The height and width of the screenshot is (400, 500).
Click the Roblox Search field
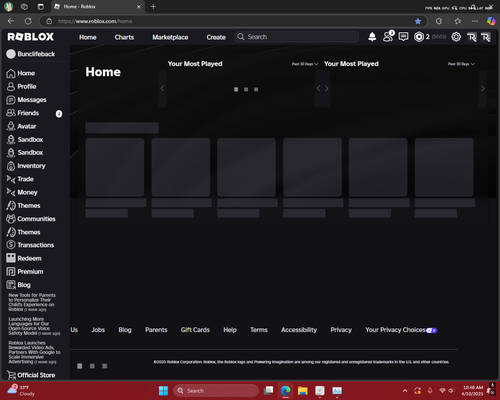[x=297, y=37]
